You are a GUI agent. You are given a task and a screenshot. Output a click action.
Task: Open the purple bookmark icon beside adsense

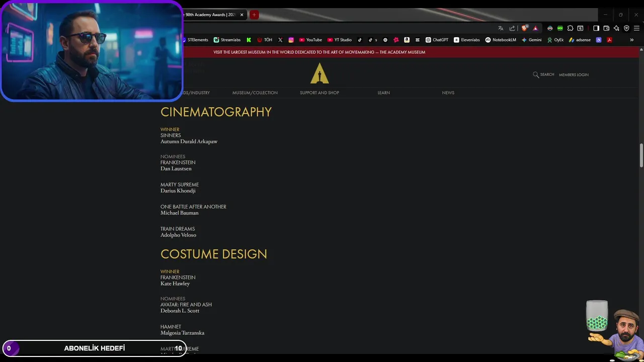[x=599, y=40]
